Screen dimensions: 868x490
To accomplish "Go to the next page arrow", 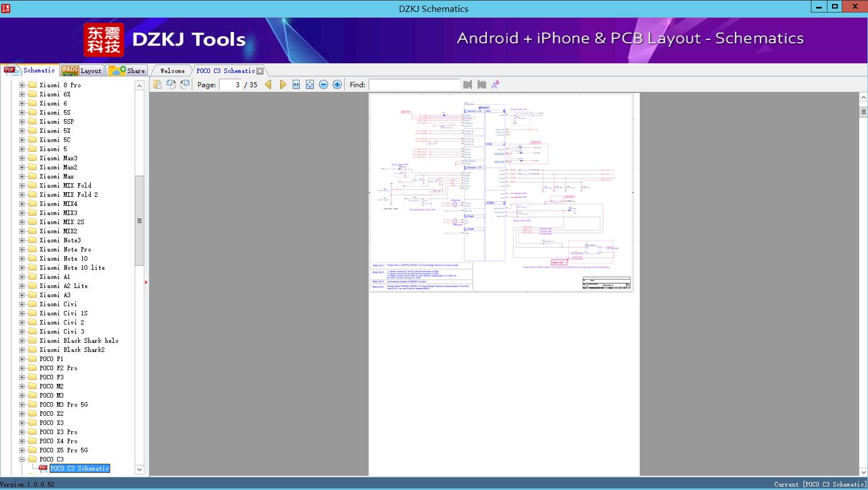I will point(282,84).
